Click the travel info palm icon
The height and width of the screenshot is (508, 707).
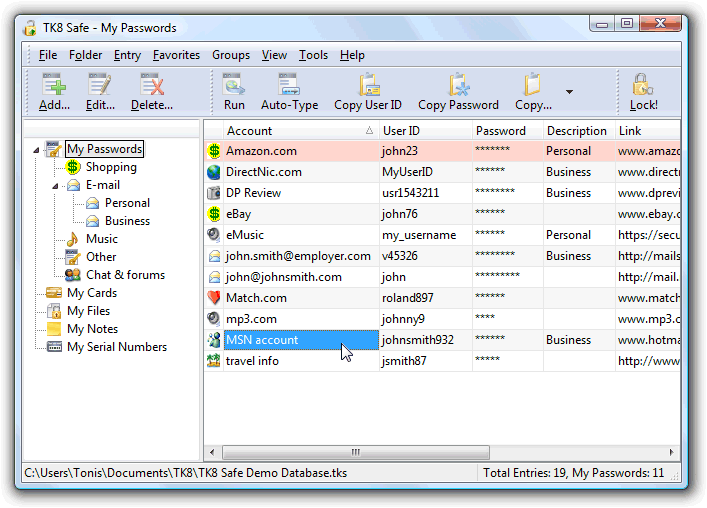pos(214,361)
